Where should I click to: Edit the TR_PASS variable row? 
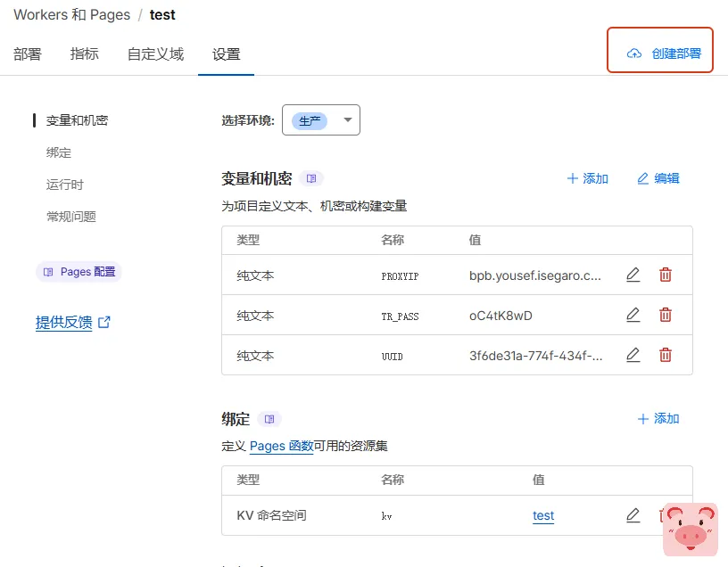pos(633,315)
